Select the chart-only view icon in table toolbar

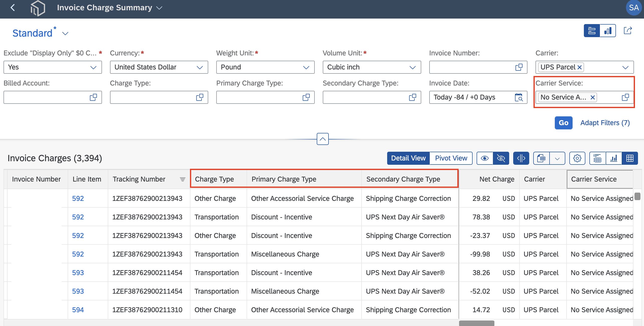(613, 158)
